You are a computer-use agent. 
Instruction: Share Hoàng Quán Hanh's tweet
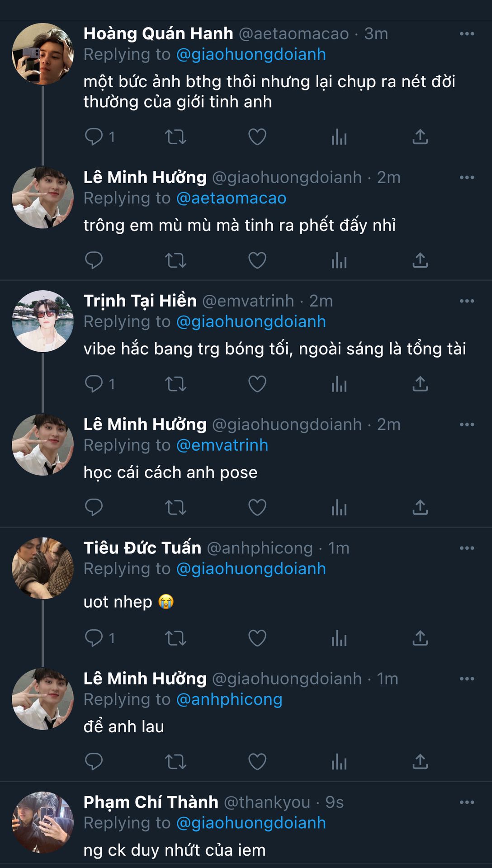point(420,137)
